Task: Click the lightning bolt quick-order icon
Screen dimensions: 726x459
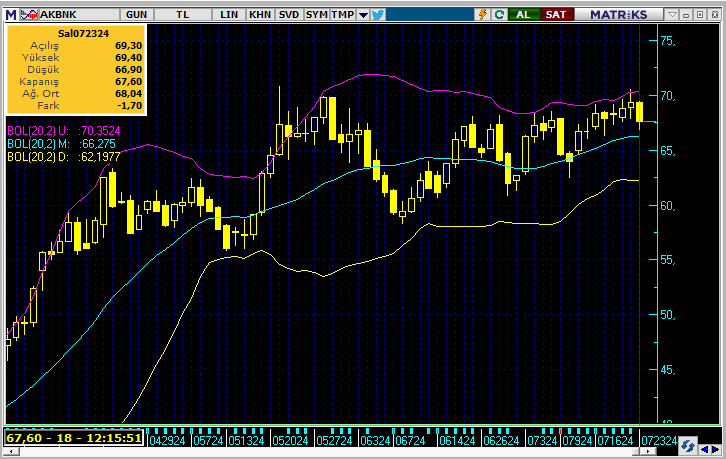Action: 483,14
